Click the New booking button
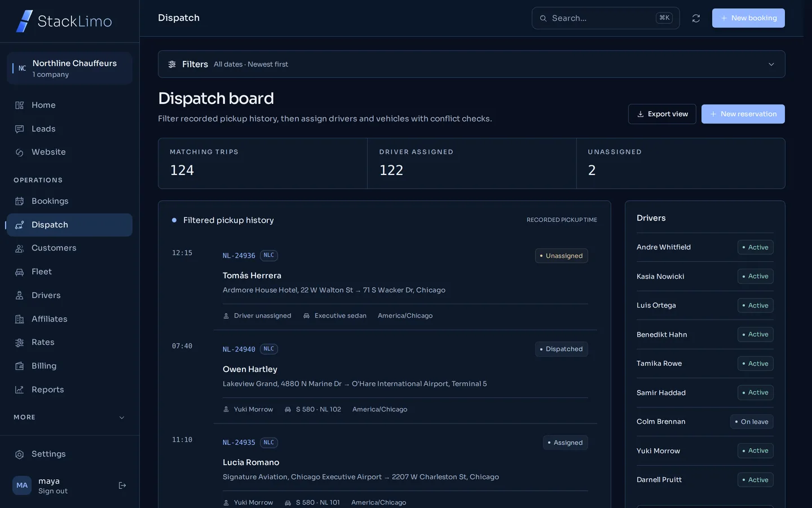The height and width of the screenshot is (508, 812). click(748, 18)
